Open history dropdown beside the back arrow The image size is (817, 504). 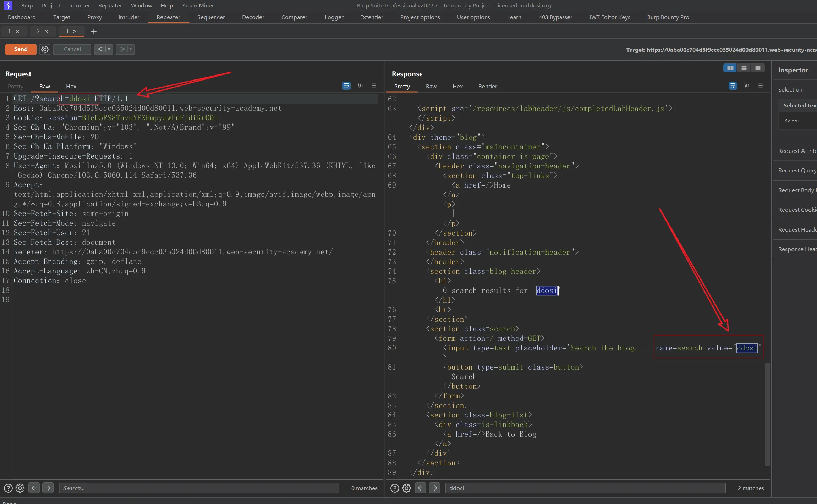pos(109,49)
